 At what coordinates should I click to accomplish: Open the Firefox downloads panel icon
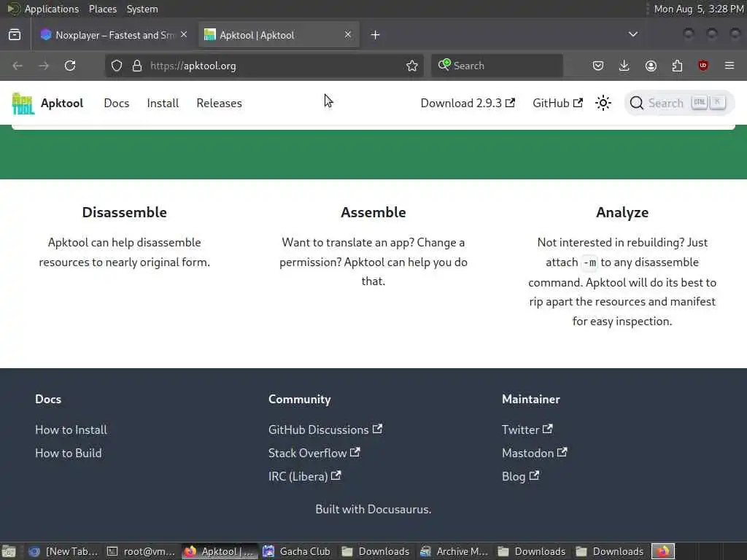(x=624, y=66)
